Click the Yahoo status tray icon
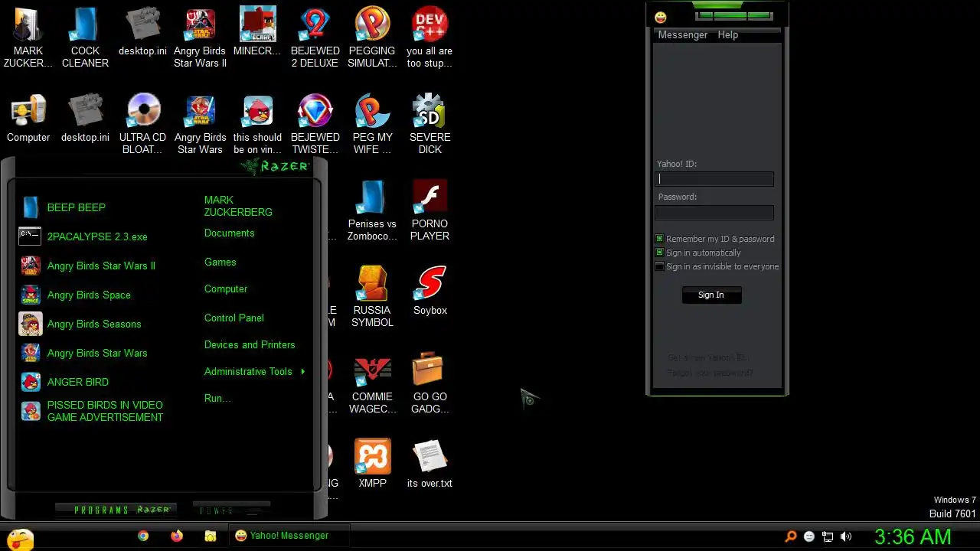 pyautogui.click(x=809, y=536)
